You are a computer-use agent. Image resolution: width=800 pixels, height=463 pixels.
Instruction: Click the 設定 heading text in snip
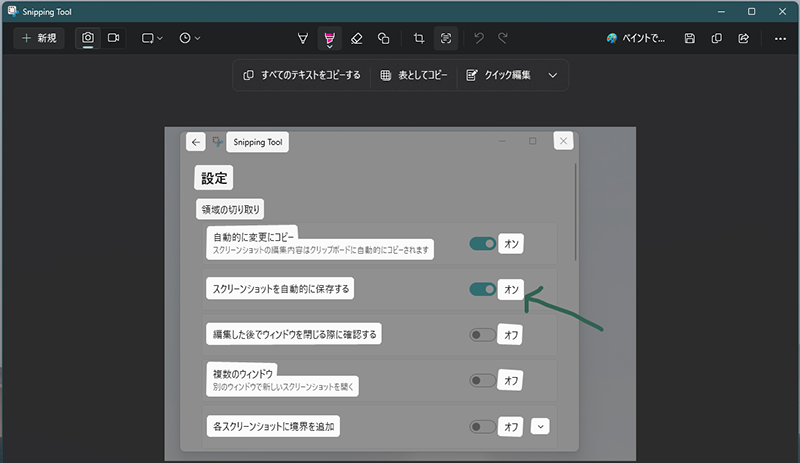click(x=214, y=178)
